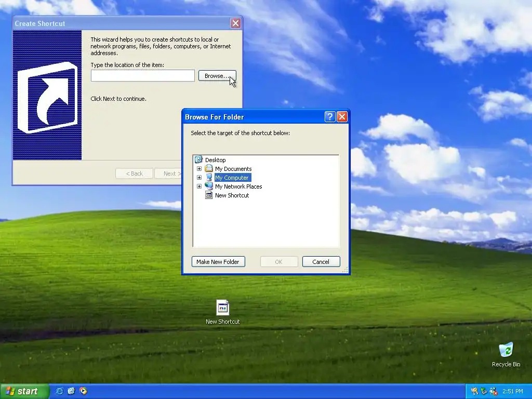Viewport: 532px width, 399px height.
Task: Click the middle system tray icon
Action: (x=484, y=391)
